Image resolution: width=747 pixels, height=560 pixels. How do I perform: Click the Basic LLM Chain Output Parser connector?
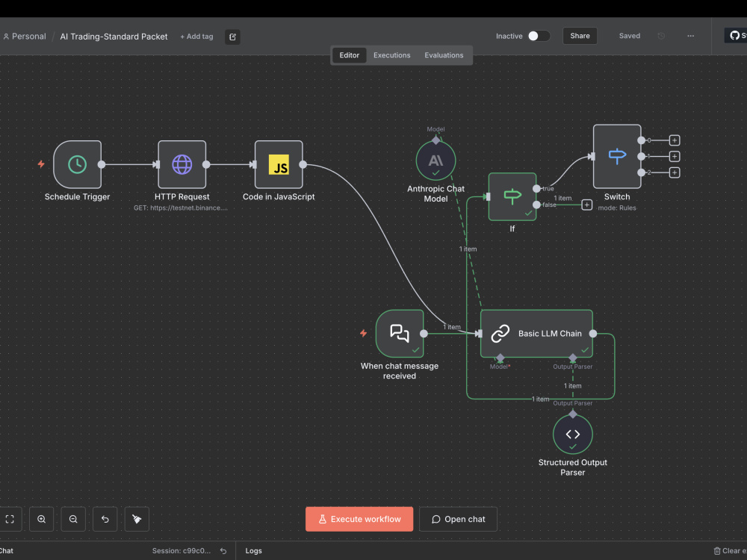pos(573,358)
